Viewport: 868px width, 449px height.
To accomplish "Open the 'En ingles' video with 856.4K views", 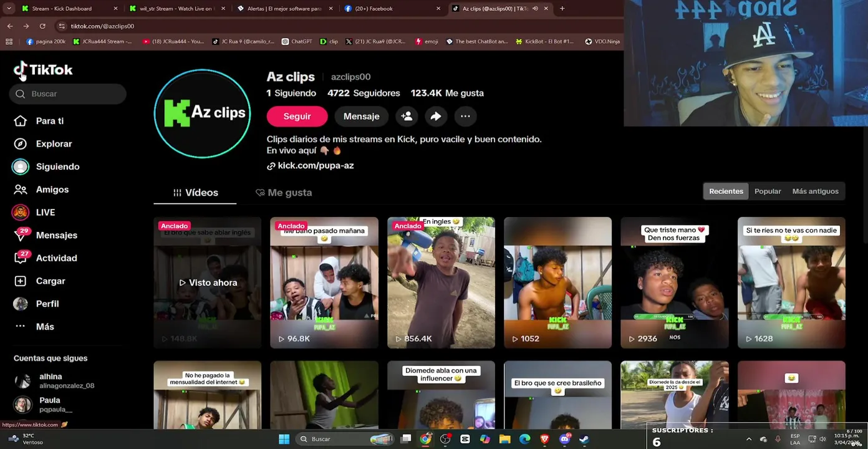I will pos(441,282).
